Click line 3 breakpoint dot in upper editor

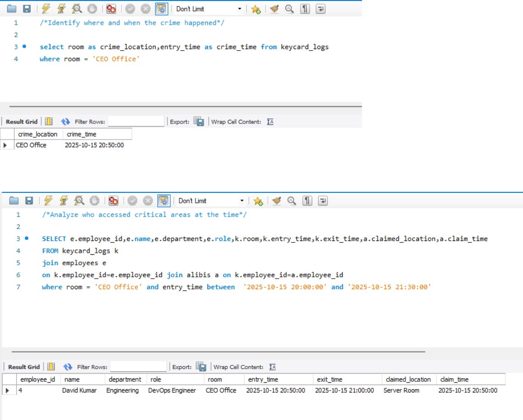click(x=24, y=46)
